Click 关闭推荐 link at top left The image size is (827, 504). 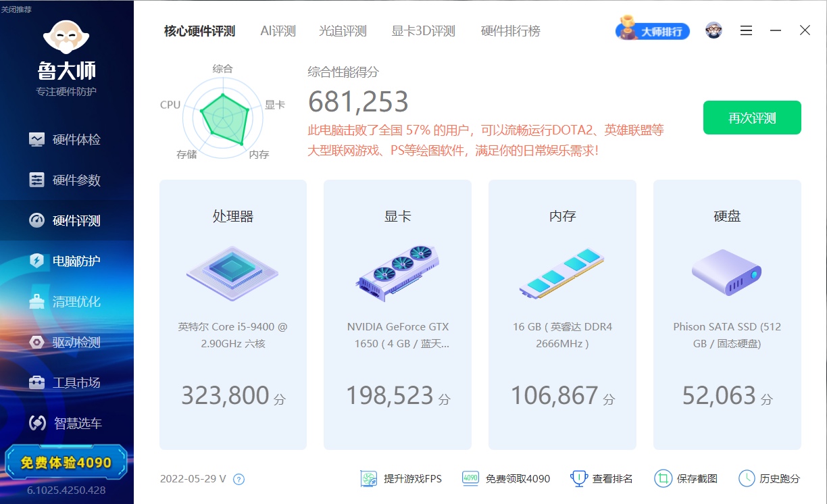(16, 9)
